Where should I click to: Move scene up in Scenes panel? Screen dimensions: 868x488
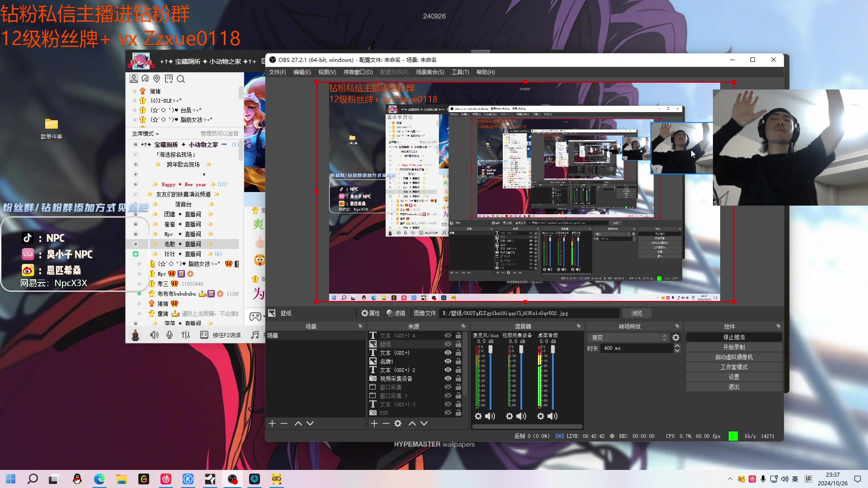pyautogui.click(x=298, y=423)
